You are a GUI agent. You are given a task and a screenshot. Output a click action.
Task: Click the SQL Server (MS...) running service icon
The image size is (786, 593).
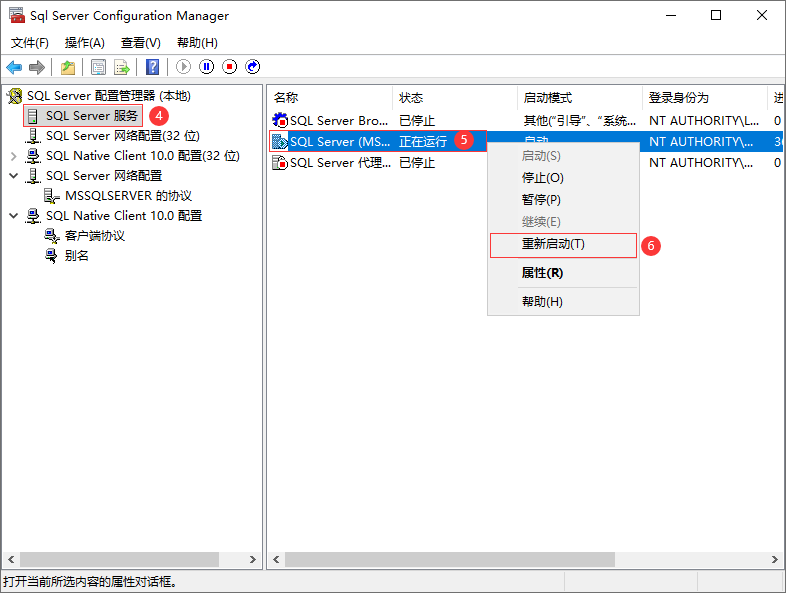[x=280, y=142]
